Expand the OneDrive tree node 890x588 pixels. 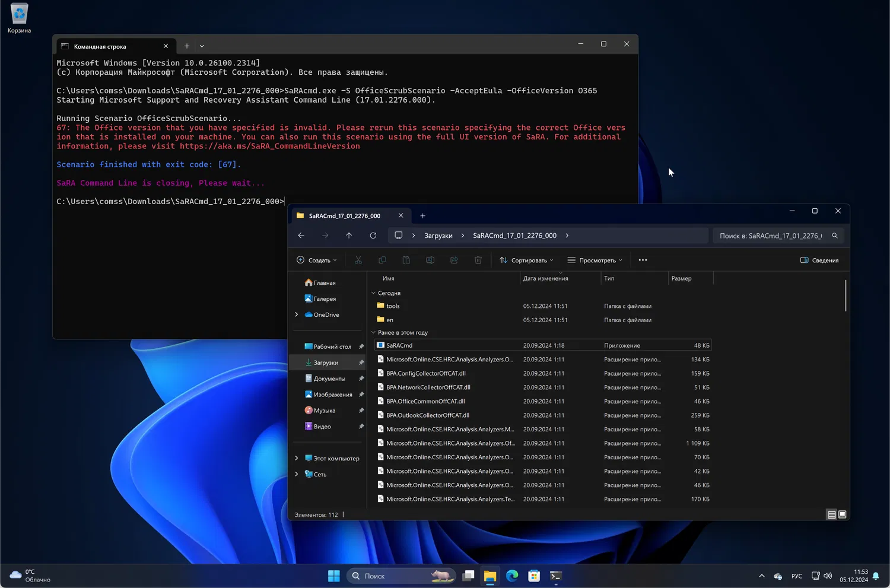click(297, 314)
